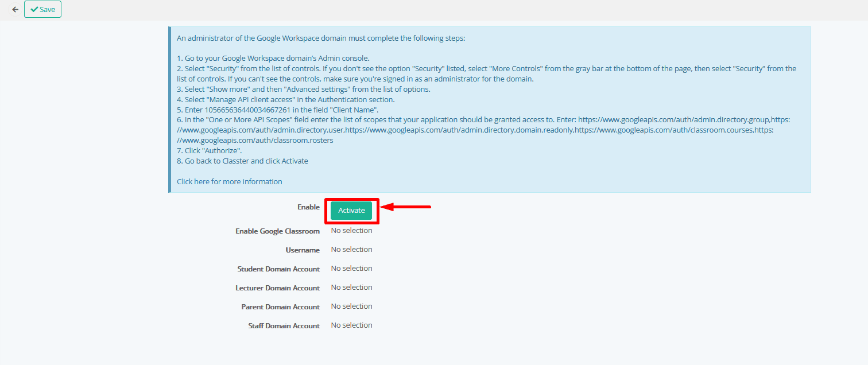Click step 1 'Go to your Google Workspace' line
This screenshot has height=365, width=868.
coord(273,58)
